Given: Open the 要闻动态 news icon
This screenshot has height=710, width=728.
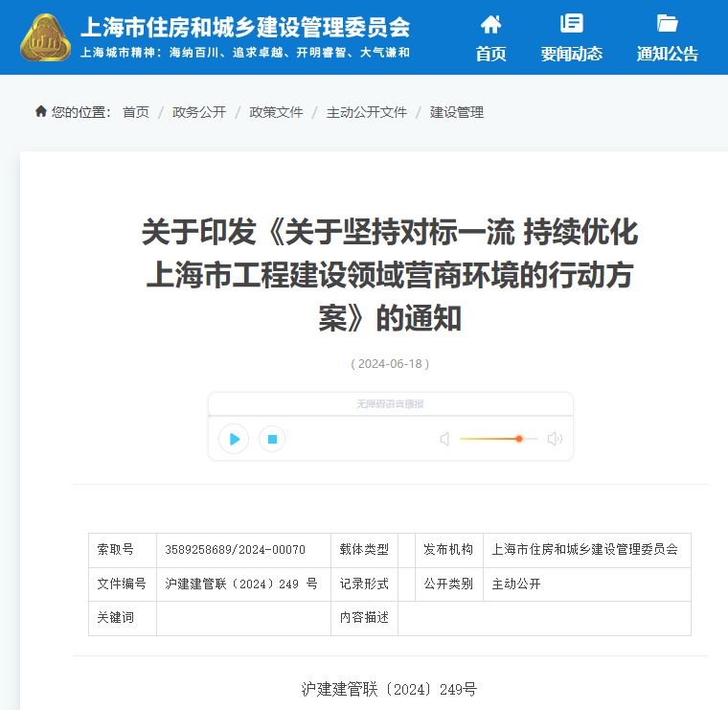Looking at the screenshot, I should point(572,23).
